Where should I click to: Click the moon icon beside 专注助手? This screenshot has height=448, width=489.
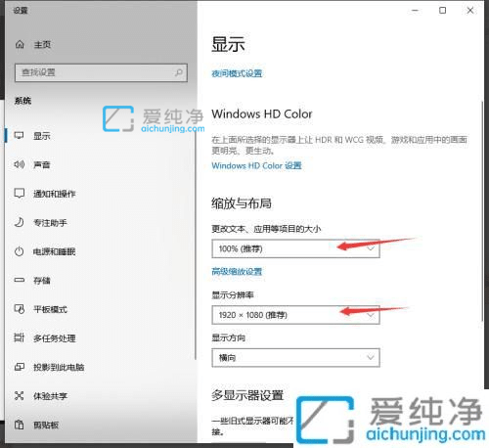pos(19,222)
